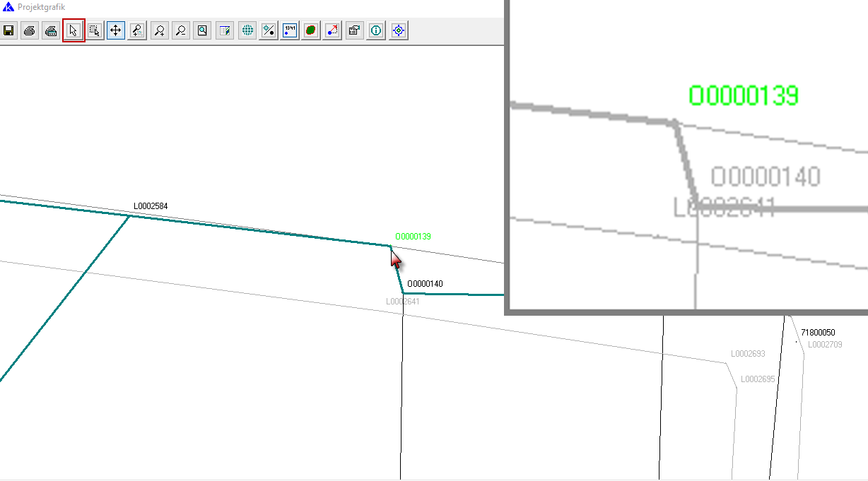Click the print icon in toolbar
Viewport: 868px width, 481px height.
coord(30,31)
